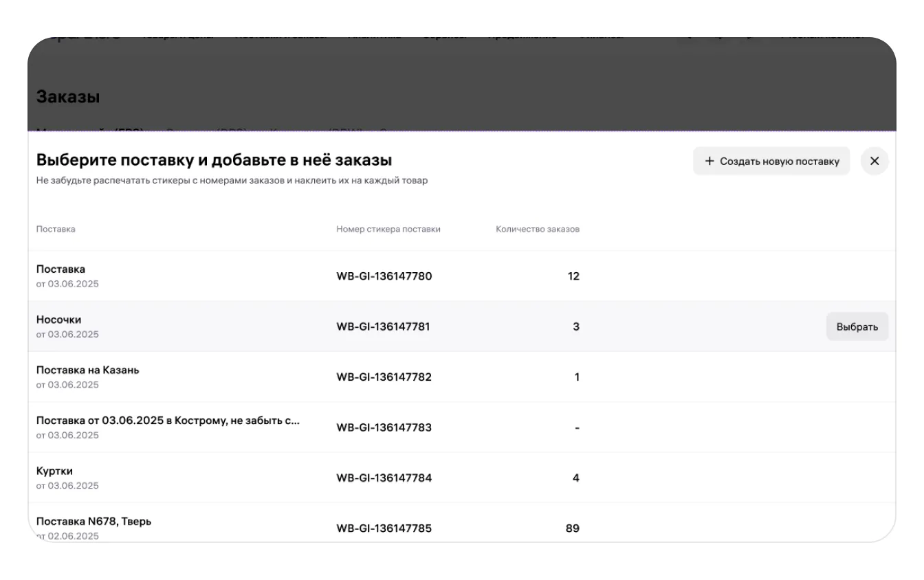
Task: Click sticker number WB-GI-136147784
Action: [384, 478]
